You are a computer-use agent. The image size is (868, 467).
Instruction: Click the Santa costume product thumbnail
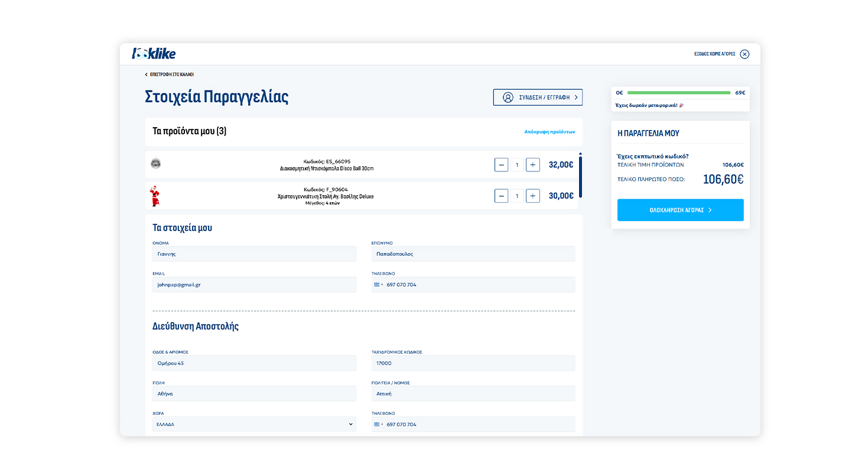pyautogui.click(x=155, y=196)
